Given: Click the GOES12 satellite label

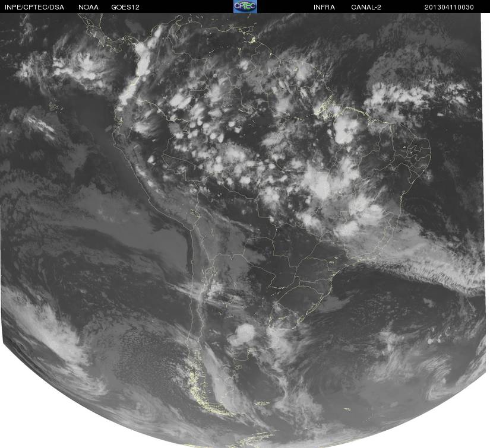Looking at the screenshot, I should point(125,7).
